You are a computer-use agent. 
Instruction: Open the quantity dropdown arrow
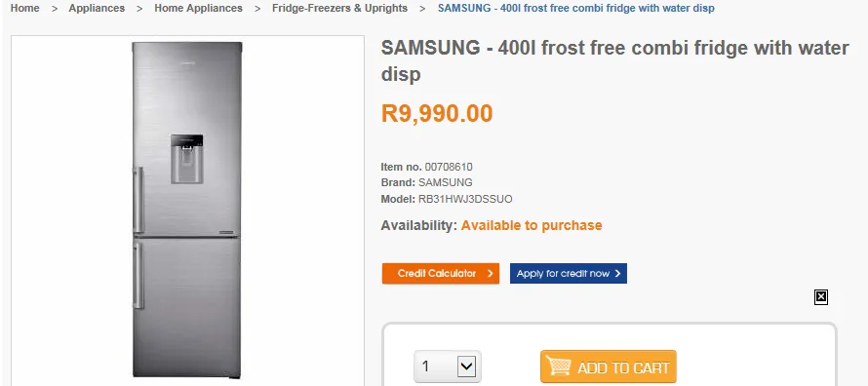(466, 367)
